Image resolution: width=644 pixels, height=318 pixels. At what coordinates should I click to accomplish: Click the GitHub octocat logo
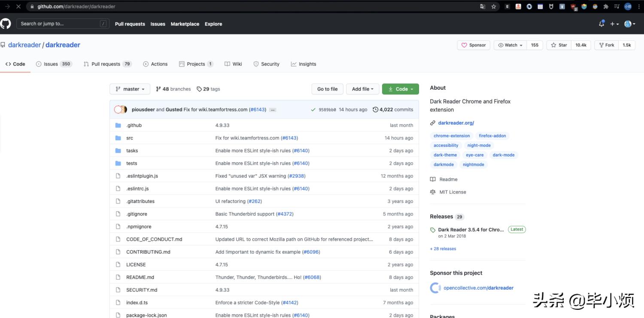pyautogui.click(x=5, y=24)
